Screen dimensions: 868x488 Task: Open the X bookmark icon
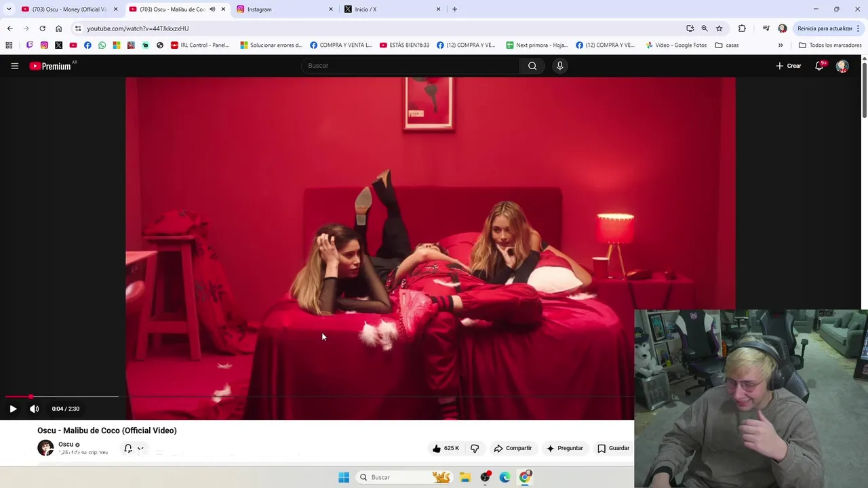tap(58, 45)
